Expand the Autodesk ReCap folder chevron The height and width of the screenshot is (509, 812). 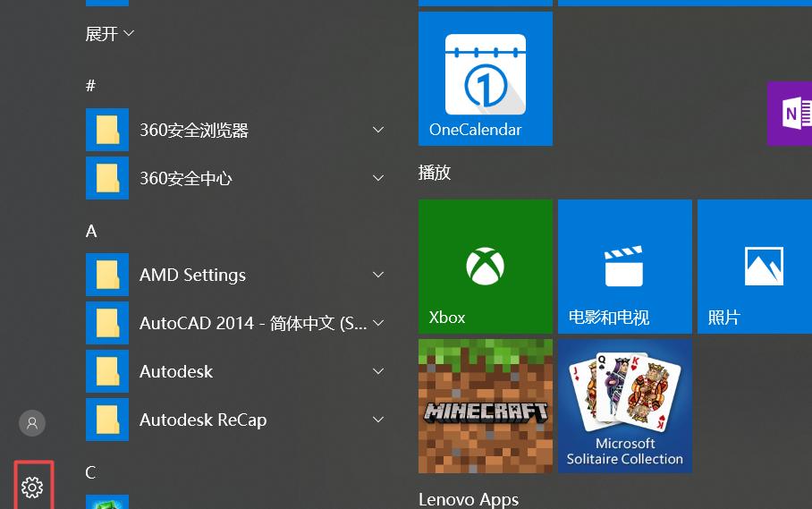(378, 420)
